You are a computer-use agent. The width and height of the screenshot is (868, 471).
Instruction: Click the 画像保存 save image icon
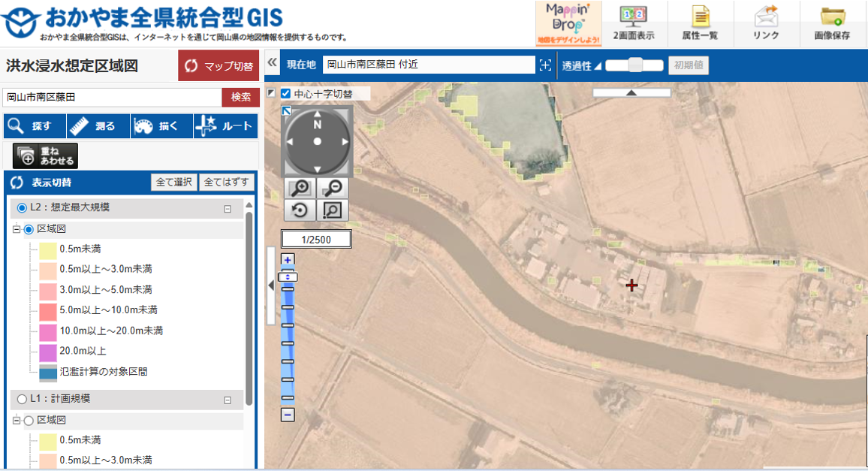pos(832,24)
